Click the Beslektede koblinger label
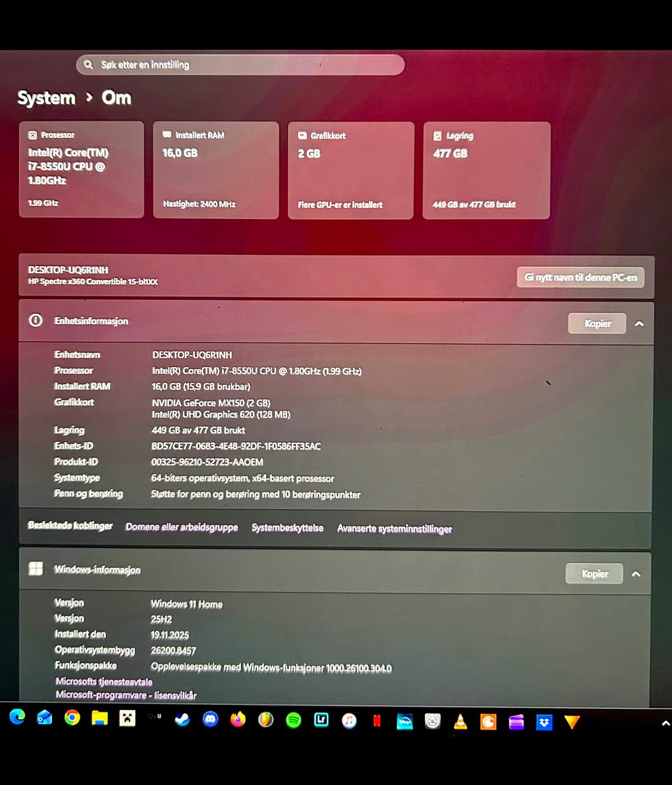 [x=70, y=525]
